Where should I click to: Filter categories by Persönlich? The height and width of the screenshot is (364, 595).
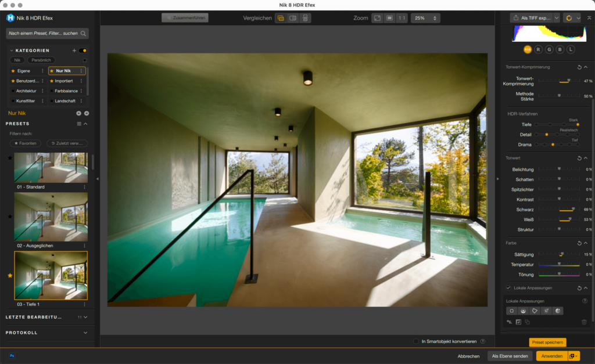pyautogui.click(x=41, y=60)
